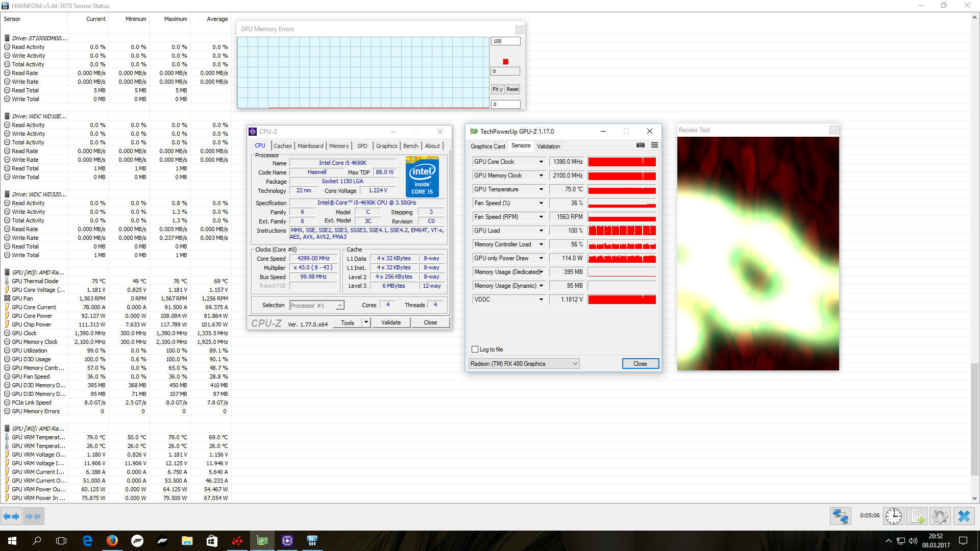Screen dimensions: 980x551
Task: Open Firefox from the taskbar
Action: [112, 541]
